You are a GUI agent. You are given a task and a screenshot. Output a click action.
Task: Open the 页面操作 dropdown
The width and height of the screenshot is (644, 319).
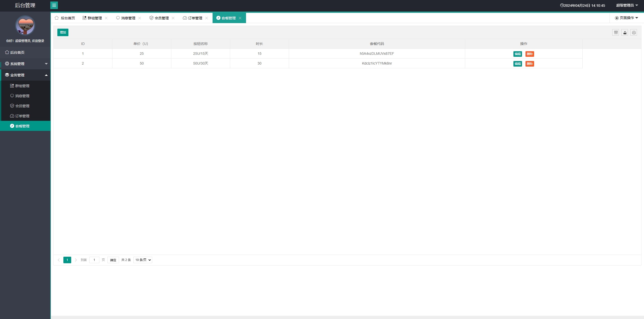tap(626, 18)
